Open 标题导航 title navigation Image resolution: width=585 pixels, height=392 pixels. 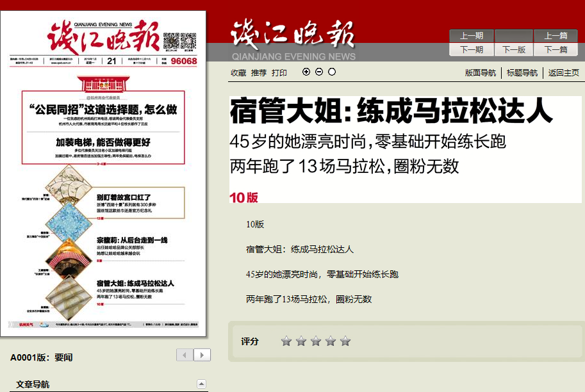(522, 73)
